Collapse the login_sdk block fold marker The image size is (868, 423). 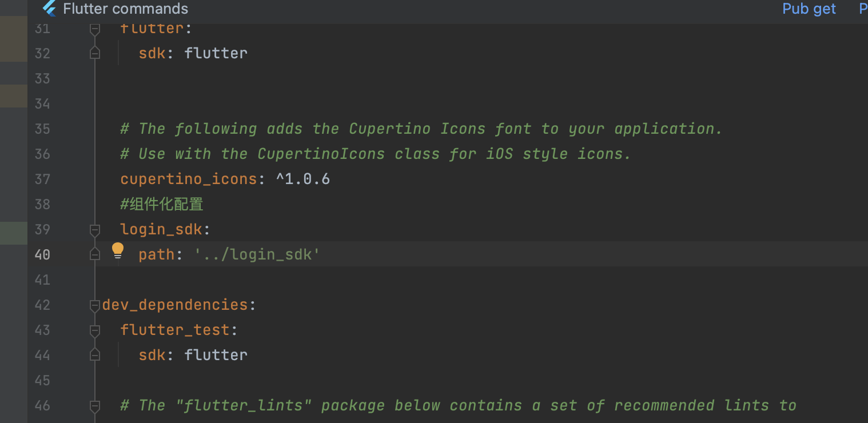(x=95, y=230)
